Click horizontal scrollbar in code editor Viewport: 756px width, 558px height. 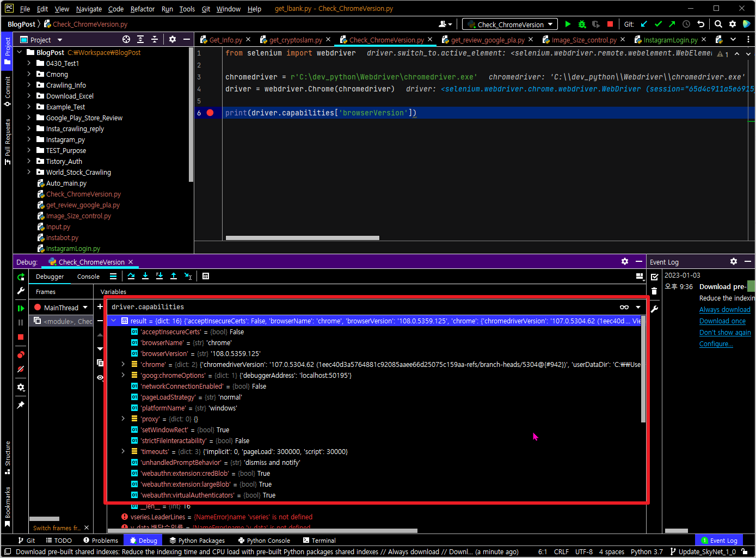click(x=303, y=238)
